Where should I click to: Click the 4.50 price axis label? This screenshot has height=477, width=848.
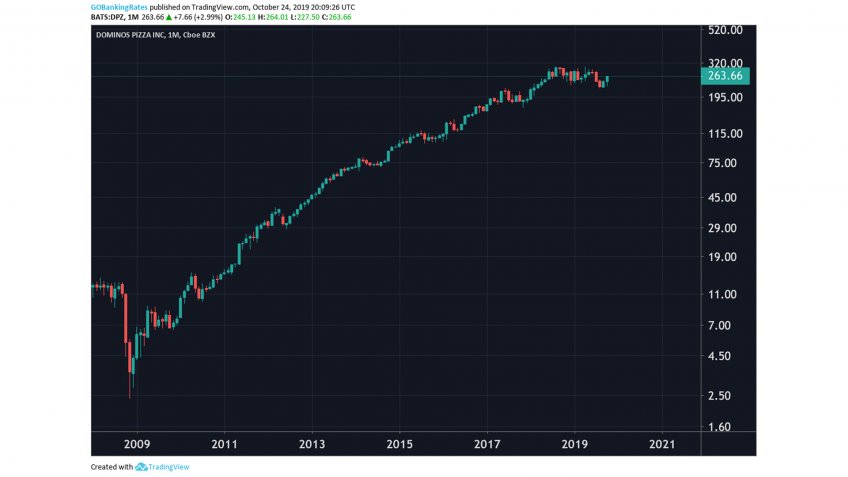pyautogui.click(x=719, y=356)
